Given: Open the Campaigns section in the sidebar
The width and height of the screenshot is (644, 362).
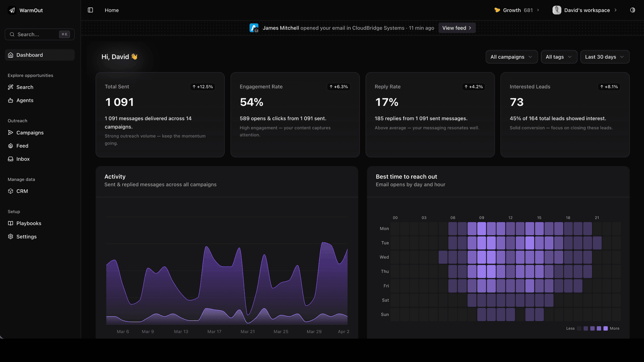Looking at the screenshot, I should click(30, 132).
